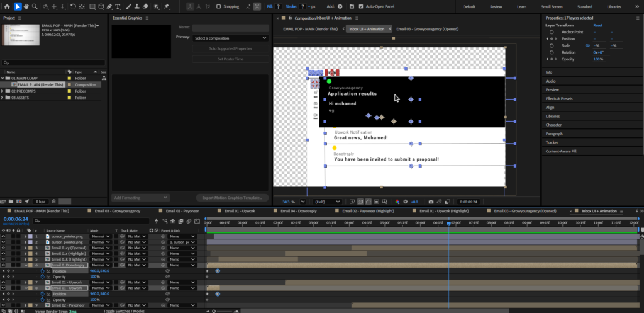Select the Selection arrow tool
644x313 pixels.
pyautogui.click(x=18, y=6)
